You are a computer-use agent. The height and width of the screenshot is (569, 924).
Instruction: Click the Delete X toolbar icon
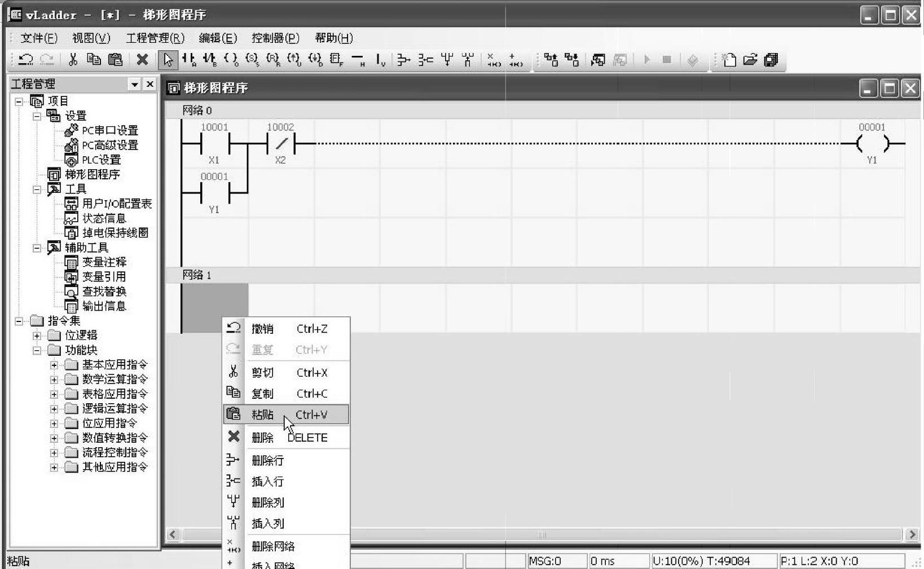pyautogui.click(x=143, y=60)
